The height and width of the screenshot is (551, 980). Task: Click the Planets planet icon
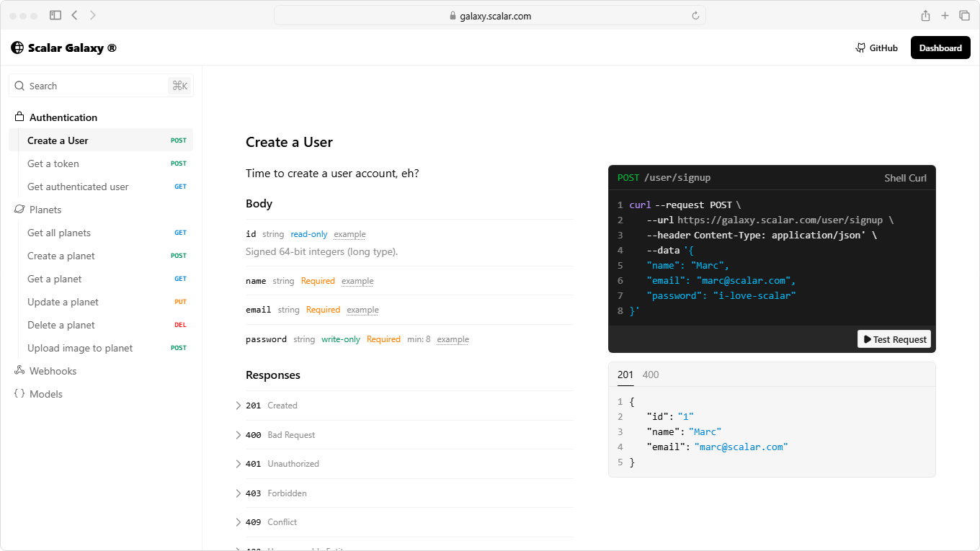pos(19,210)
